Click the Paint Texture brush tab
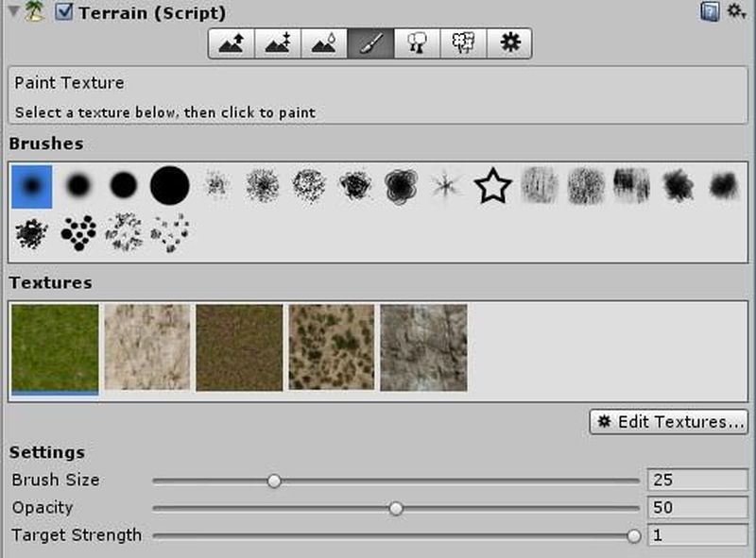The image size is (756, 558). [369, 43]
